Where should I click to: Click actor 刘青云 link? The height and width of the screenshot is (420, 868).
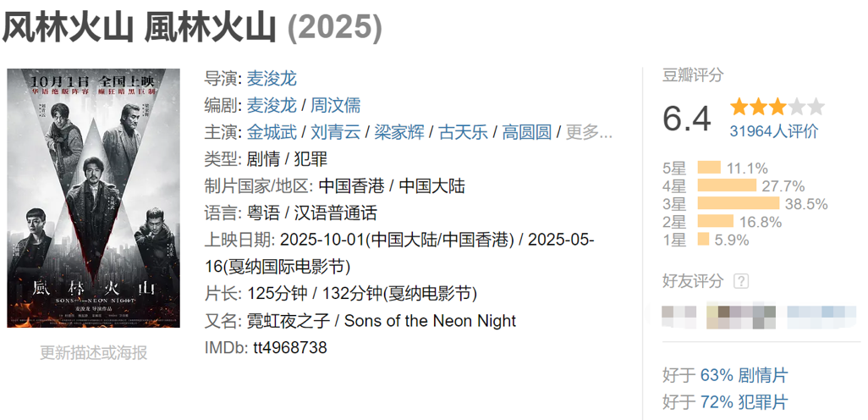(x=336, y=132)
